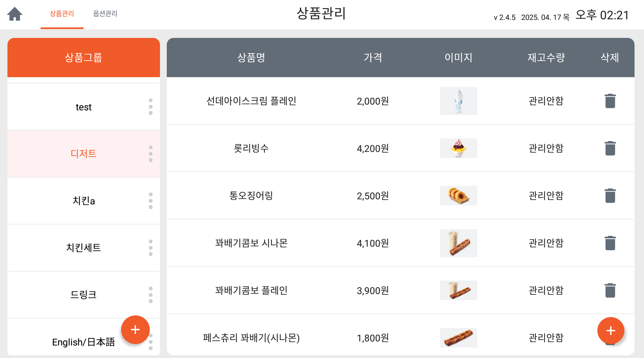Screen dimensions: 644x358
Task: Add a new product with plus button
Action: point(611,331)
